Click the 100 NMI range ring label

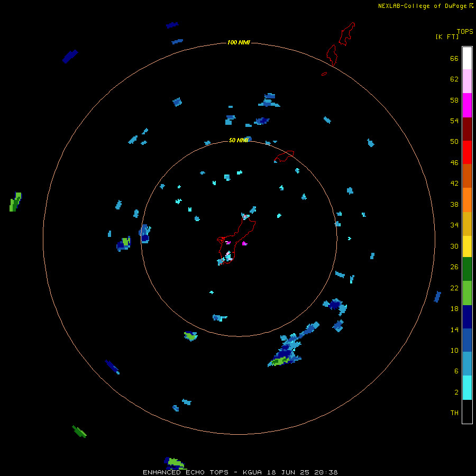[x=239, y=42]
